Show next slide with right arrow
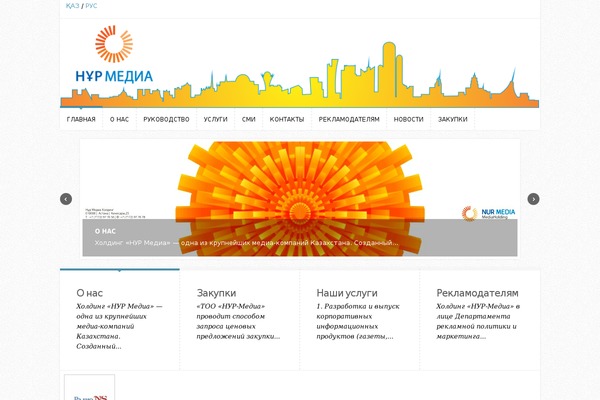Image resolution: width=600 pixels, height=400 pixels. point(533,199)
